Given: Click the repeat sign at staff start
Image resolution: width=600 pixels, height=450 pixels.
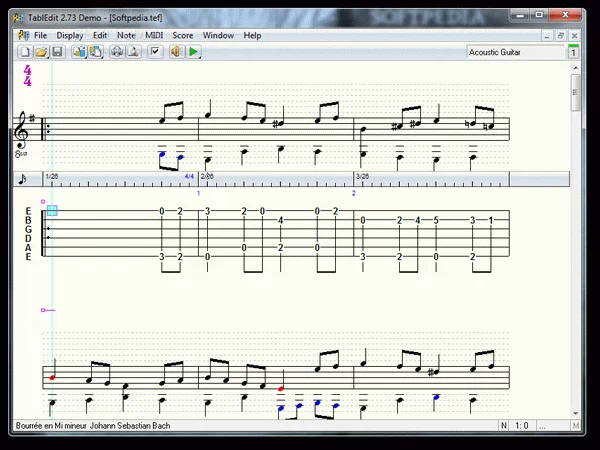Looking at the screenshot, I should tap(45, 129).
